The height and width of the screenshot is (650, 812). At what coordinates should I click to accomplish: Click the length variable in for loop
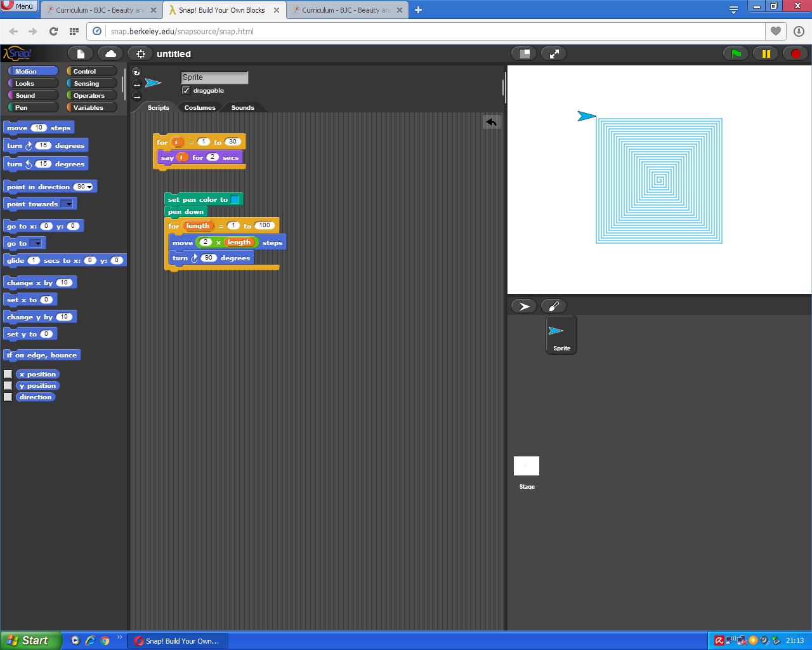pyautogui.click(x=198, y=226)
